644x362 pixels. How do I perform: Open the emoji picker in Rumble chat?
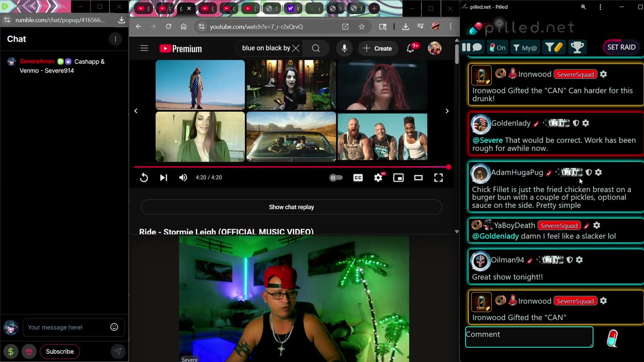pyautogui.click(x=114, y=327)
